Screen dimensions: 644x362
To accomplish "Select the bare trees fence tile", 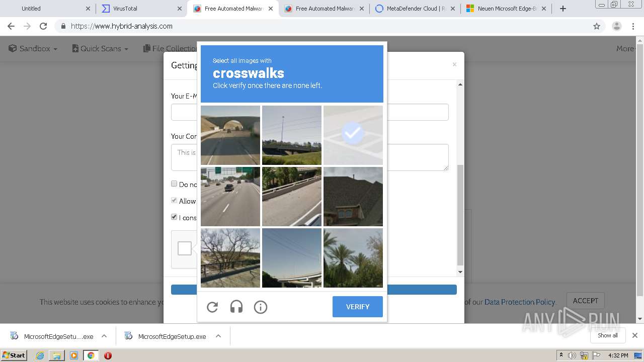I will pos(230,258).
